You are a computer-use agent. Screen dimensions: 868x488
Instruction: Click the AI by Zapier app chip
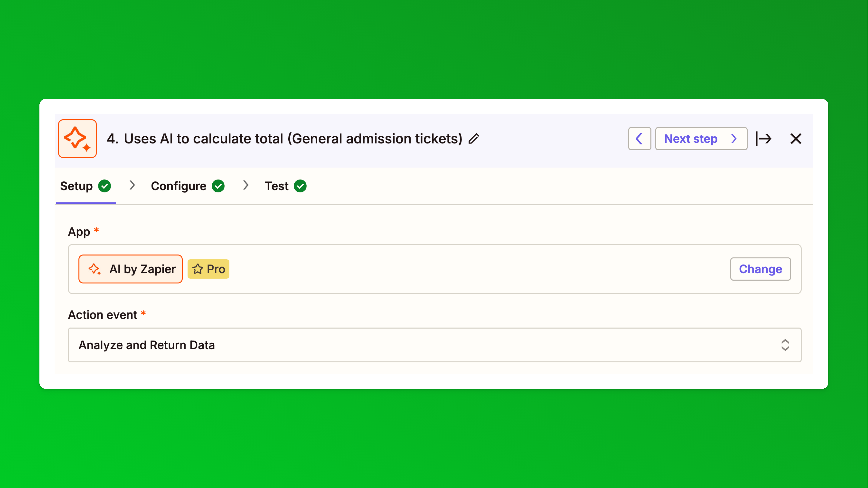(130, 269)
